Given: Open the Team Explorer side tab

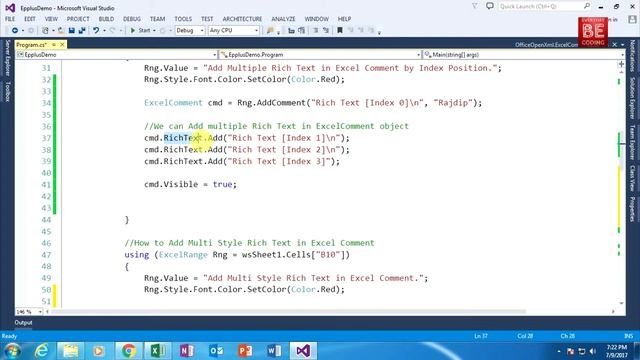Looking at the screenshot, I should tap(632, 142).
